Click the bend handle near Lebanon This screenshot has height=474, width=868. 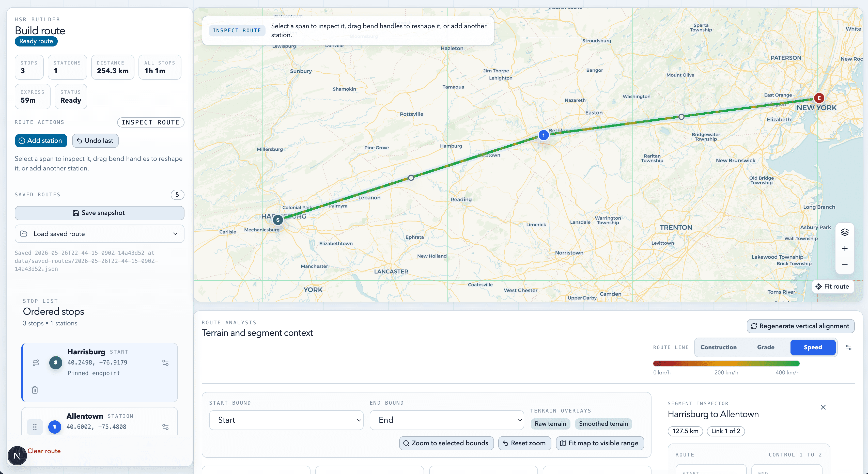411,178
